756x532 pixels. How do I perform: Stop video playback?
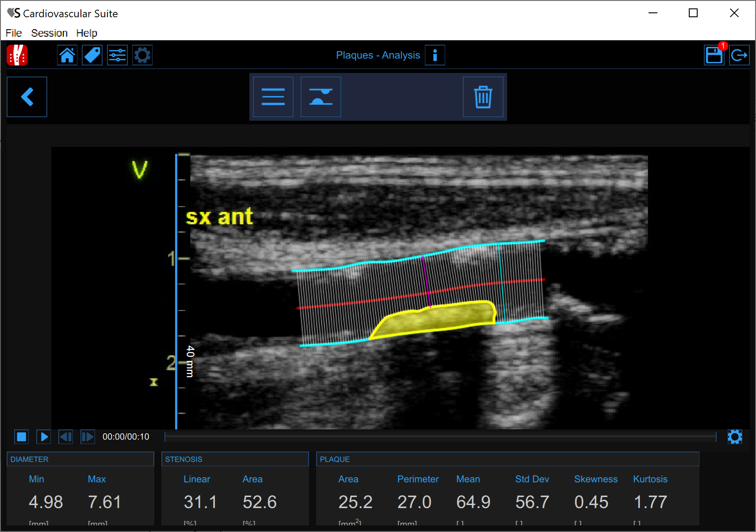tap(22, 437)
